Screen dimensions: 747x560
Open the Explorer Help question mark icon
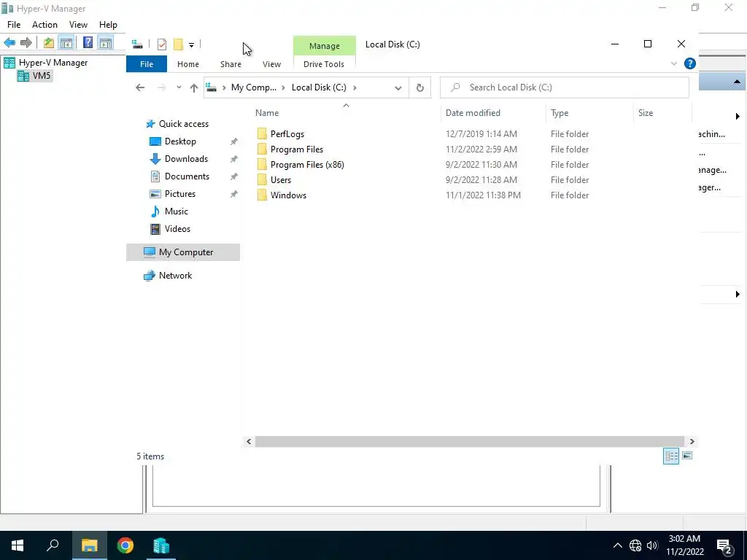point(689,64)
